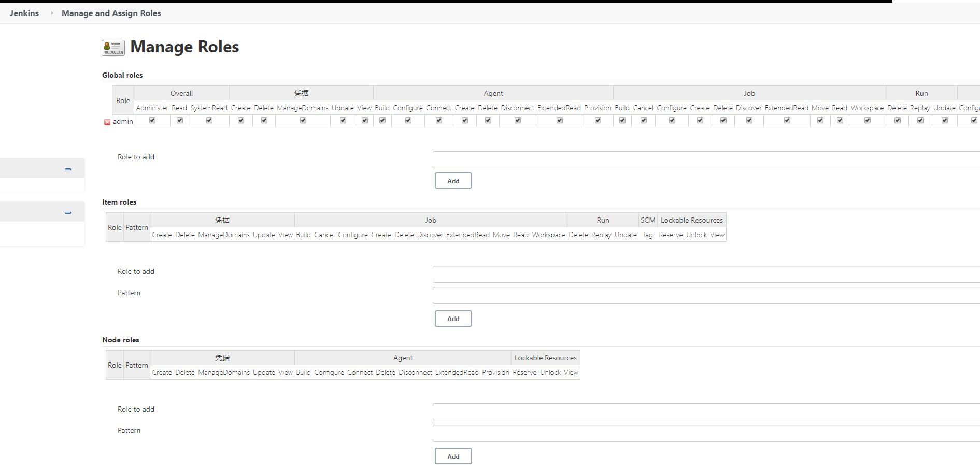Toggle admin's credentials View checkbox

(x=365, y=120)
